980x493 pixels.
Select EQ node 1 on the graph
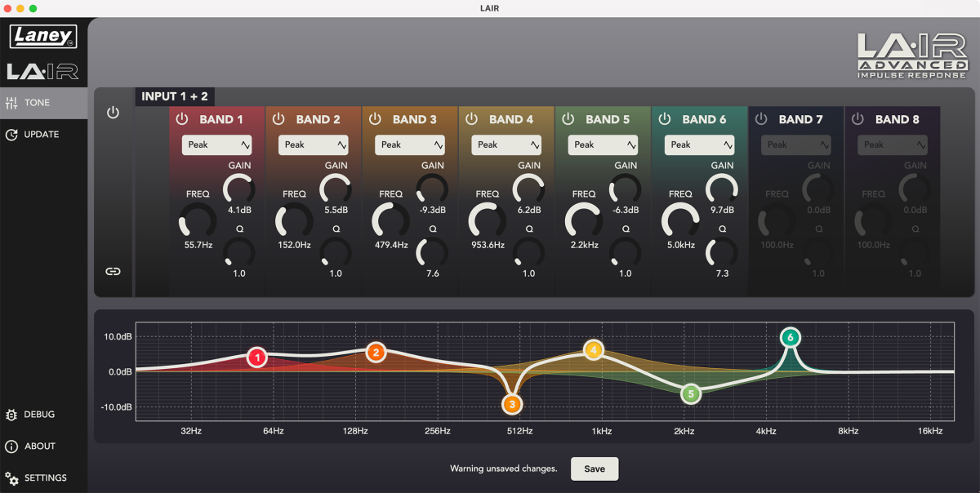(x=257, y=358)
